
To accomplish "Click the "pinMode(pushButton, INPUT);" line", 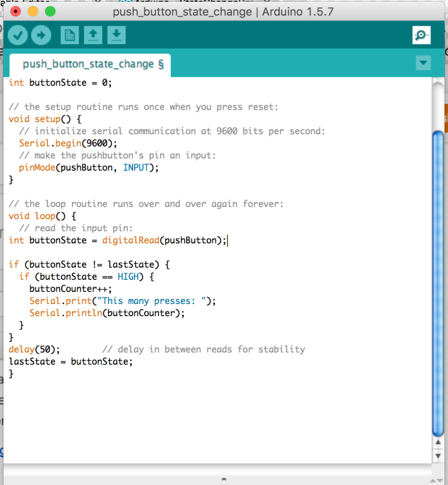I will (x=89, y=168).
